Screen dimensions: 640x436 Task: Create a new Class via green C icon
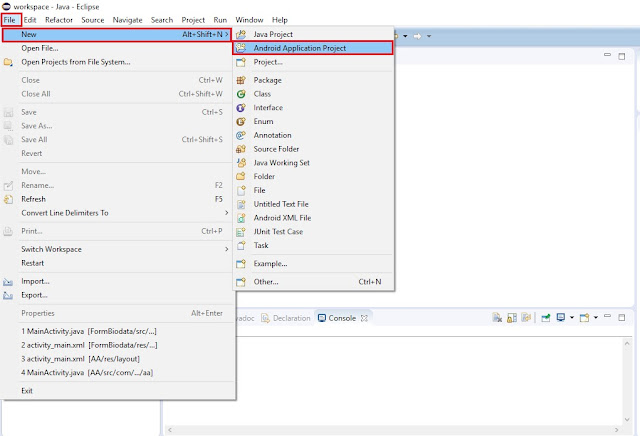(x=241, y=94)
